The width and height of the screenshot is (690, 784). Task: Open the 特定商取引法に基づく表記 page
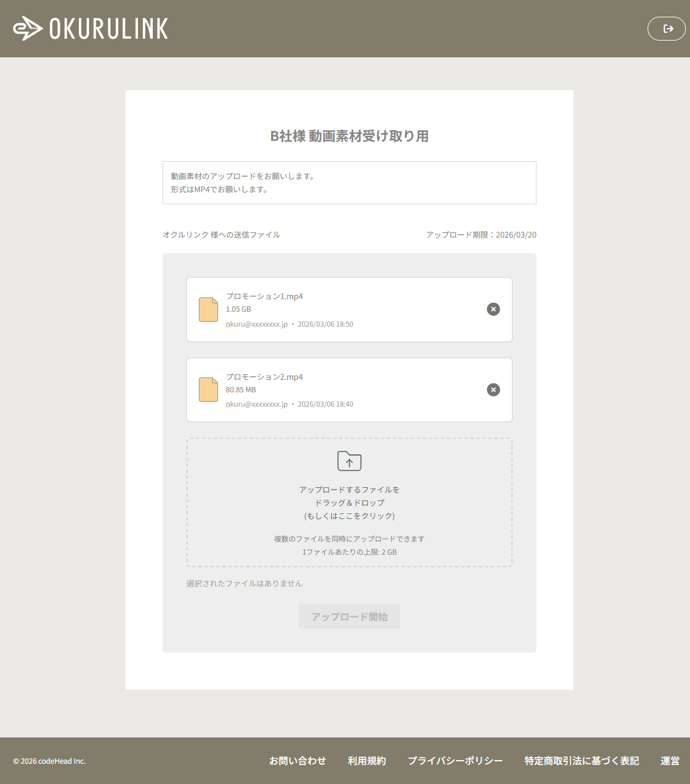pos(581,761)
